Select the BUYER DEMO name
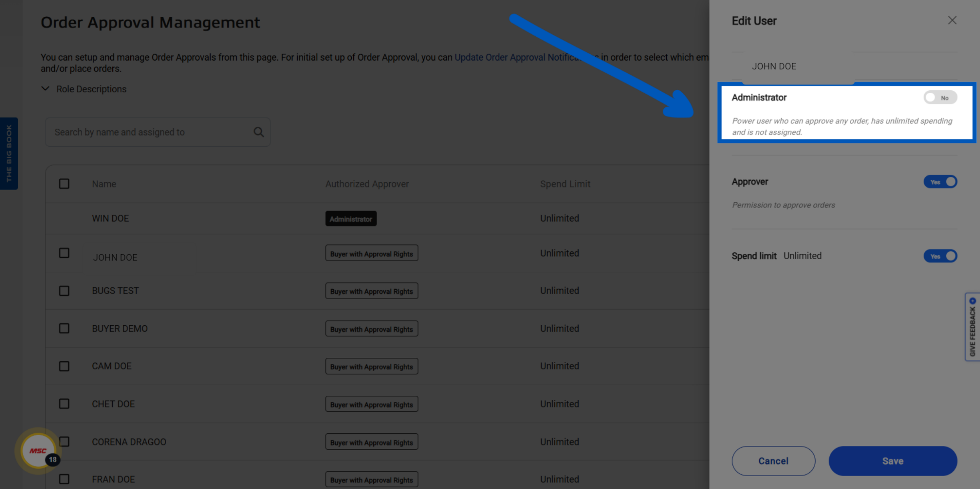Image resolution: width=980 pixels, height=489 pixels. 119,329
